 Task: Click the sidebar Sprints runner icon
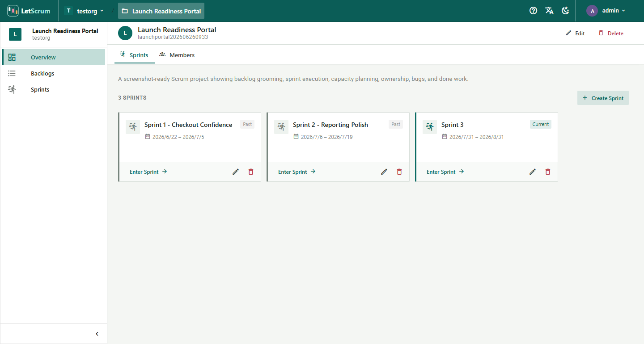12,89
